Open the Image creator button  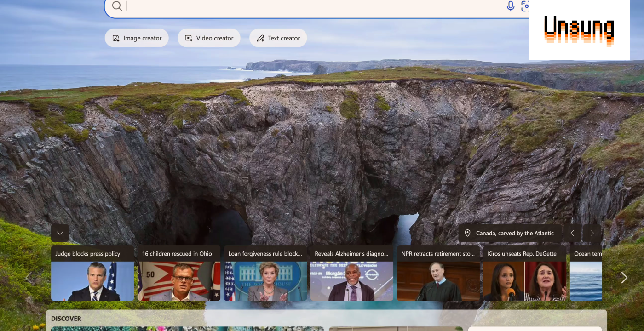(137, 38)
